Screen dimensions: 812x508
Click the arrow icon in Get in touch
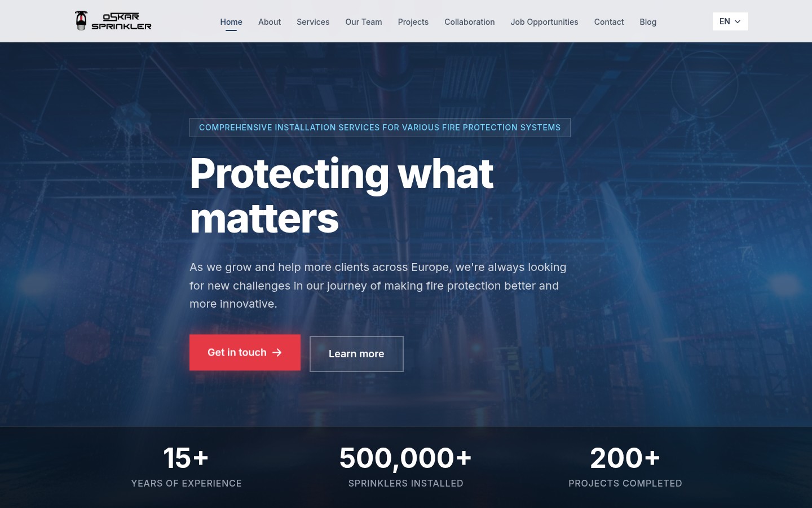pos(277,352)
